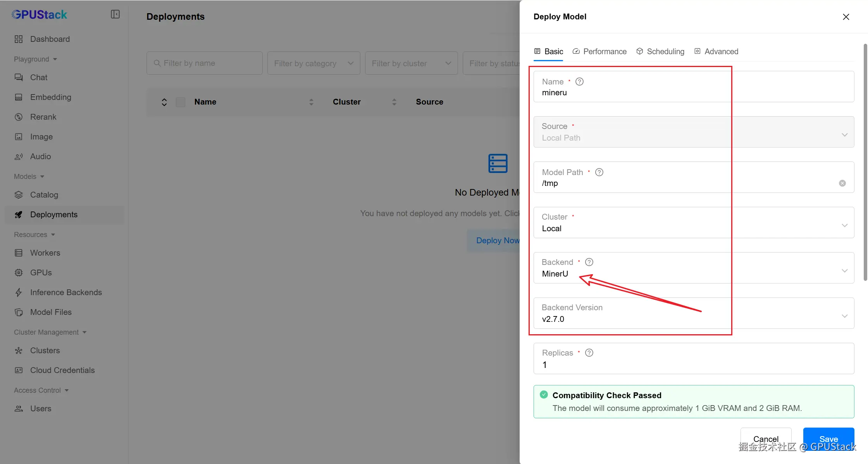Click the dialog's vertical scrollbar
This screenshot has width=868, height=464.
coord(865,163)
